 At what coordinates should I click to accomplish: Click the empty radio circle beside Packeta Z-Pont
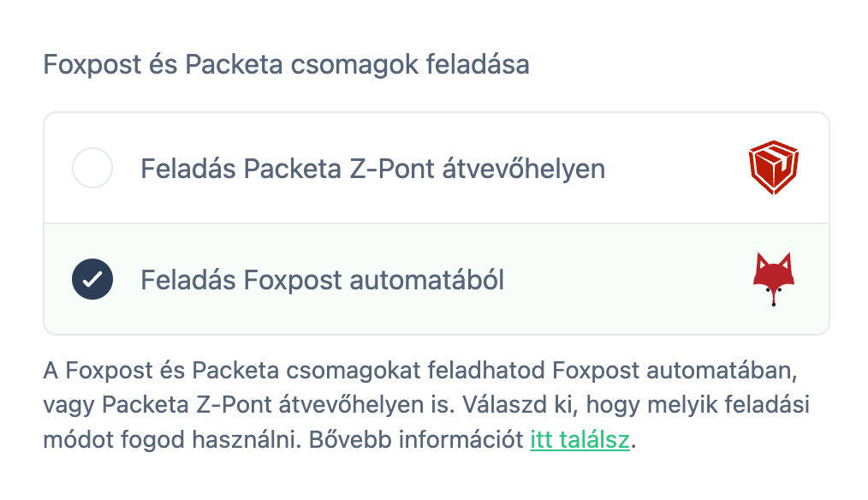[92, 168]
